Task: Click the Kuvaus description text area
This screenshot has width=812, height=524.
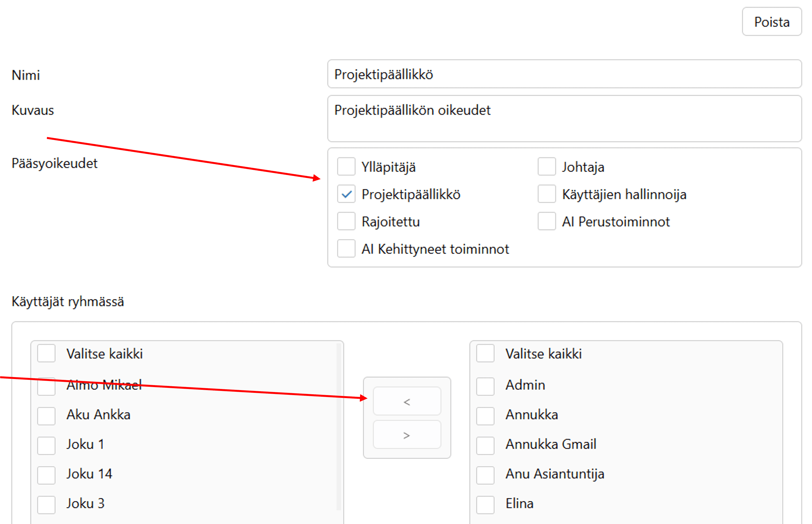Action: [x=564, y=118]
